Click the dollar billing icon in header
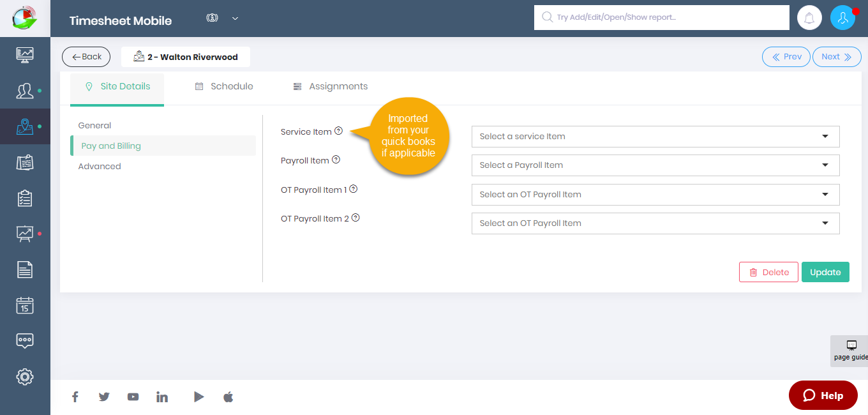This screenshot has width=868, height=415. pos(213,18)
